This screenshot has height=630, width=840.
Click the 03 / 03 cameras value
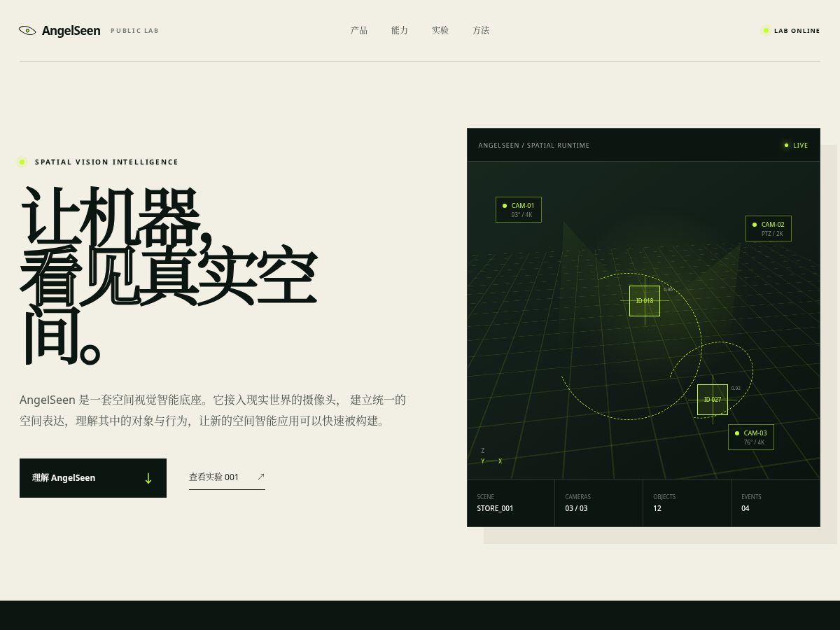577,508
